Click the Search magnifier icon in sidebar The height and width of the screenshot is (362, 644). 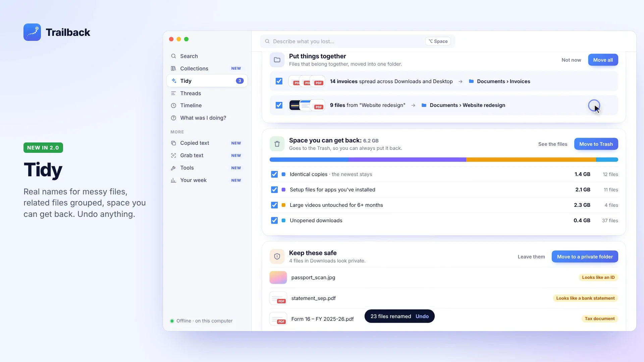pos(173,56)
